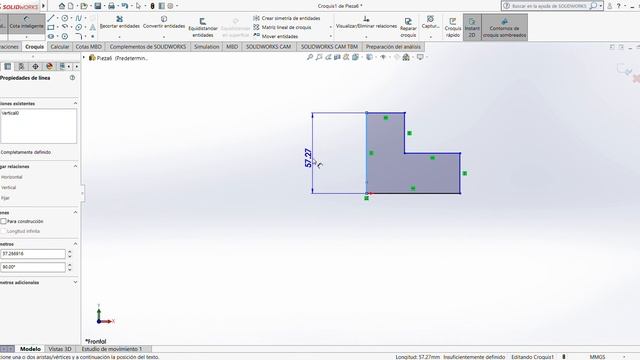Click Equidistanciar entidades offset tool
640x360 pixels.
203,27
